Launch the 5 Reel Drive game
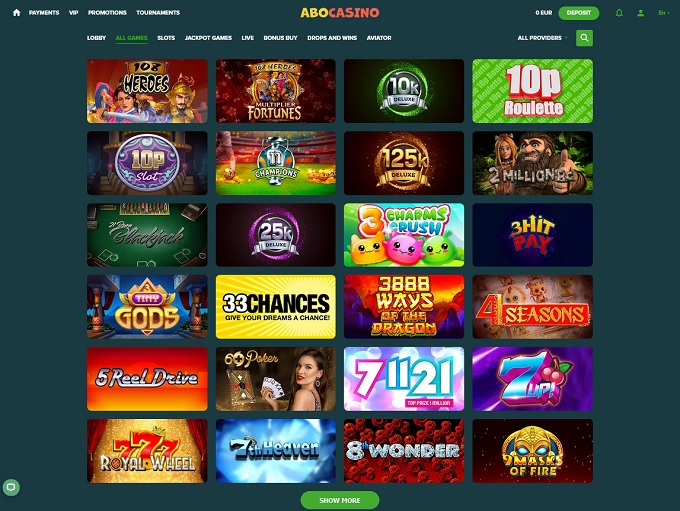This screenshot has height=511, width=680. point(147,379)
